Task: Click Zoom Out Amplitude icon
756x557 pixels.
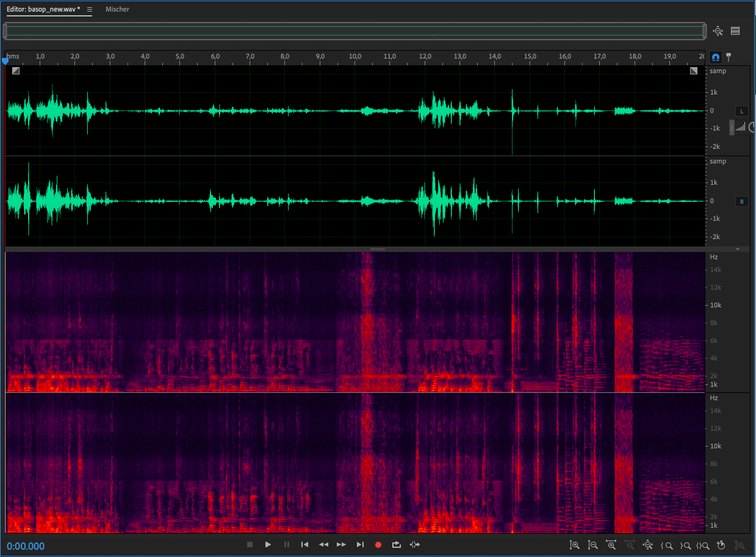Action: pos(592,545)
